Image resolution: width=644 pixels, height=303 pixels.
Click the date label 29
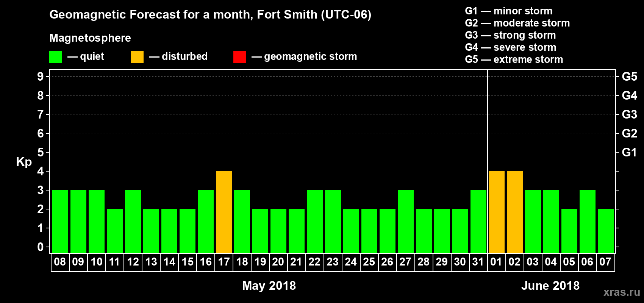[x=442, y=262]
